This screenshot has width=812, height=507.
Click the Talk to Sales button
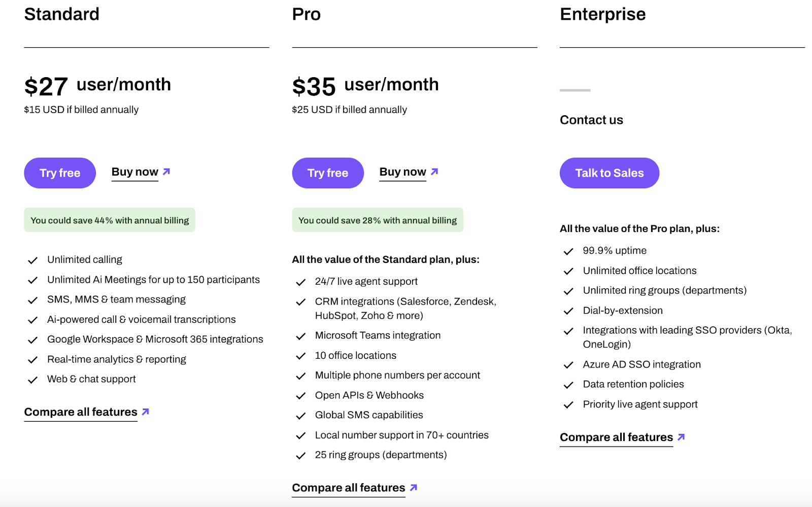(x=609, y=173)
